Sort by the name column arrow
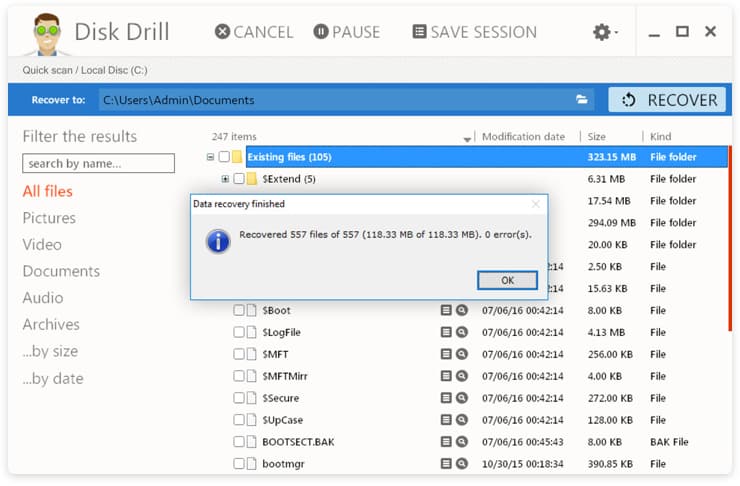 [467, 139]
